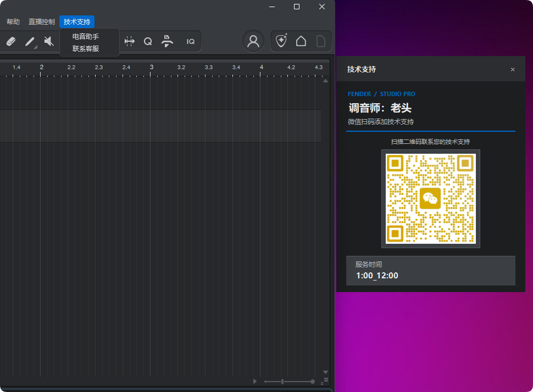533x392 pixels.
Task: Click ruler marker 4.2
Action: (291, 68)
